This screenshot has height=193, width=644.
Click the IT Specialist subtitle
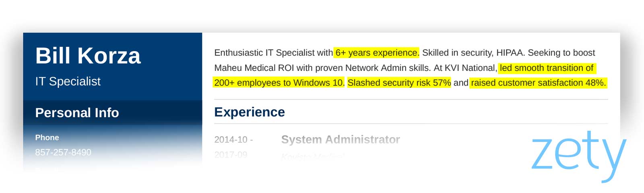(68, 81)
